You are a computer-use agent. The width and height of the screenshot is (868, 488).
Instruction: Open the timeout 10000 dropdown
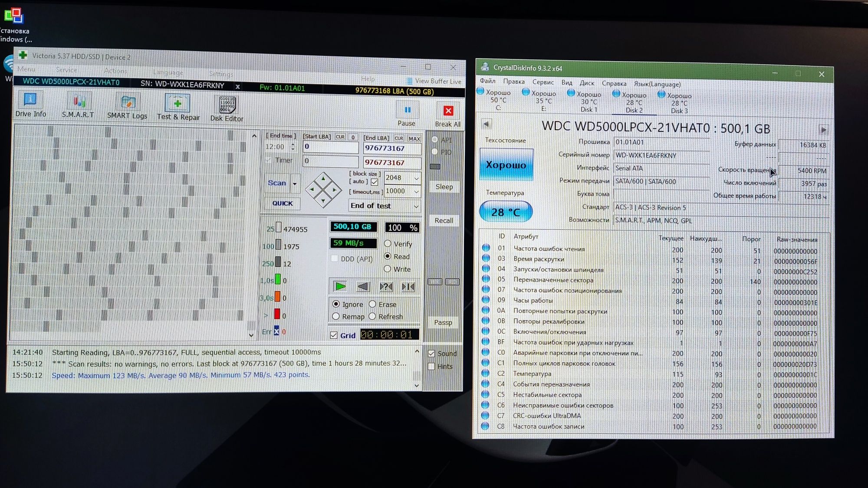click(x=416, y=191)
